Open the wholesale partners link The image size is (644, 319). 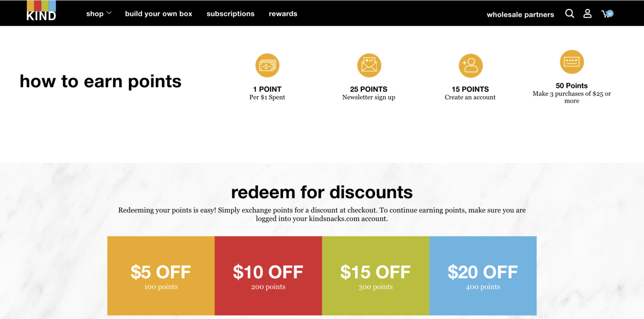point(520,15)
